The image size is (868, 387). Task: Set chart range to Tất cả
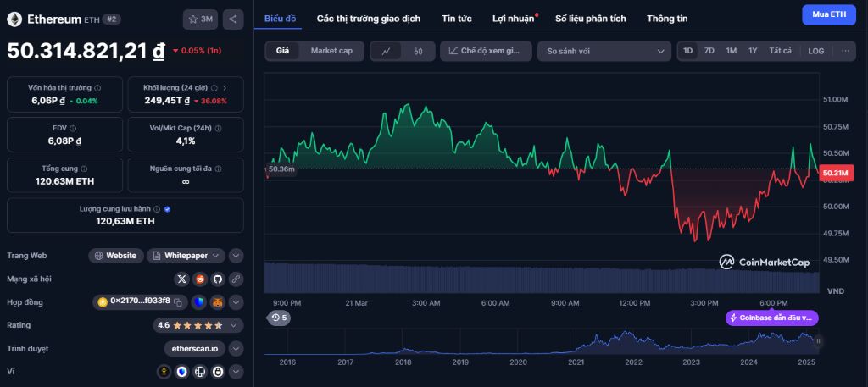(780, 51)
